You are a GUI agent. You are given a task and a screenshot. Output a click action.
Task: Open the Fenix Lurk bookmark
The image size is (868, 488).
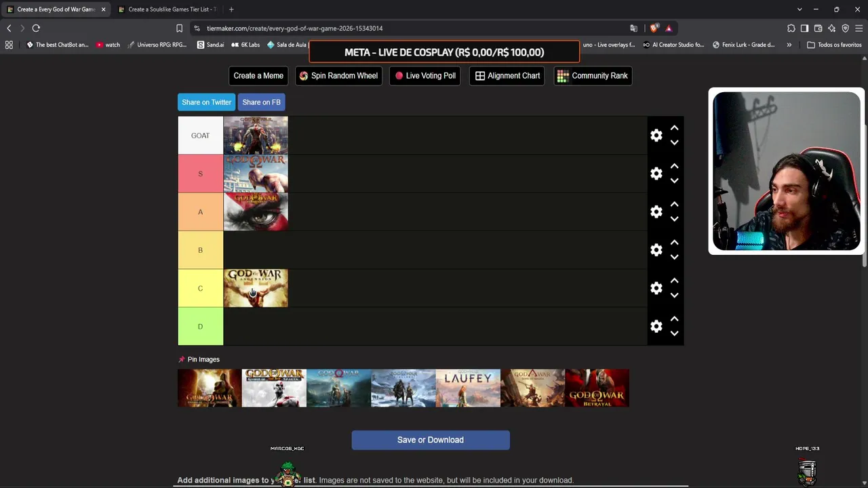point(743,45)
